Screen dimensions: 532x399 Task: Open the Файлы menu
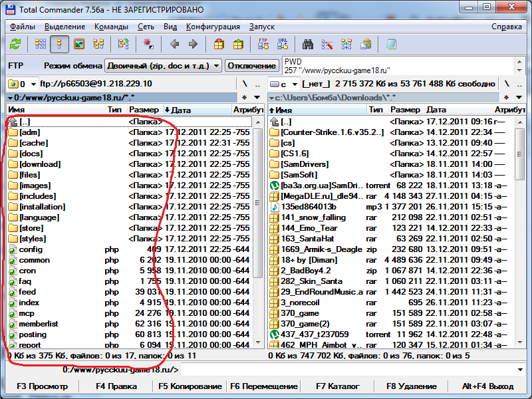pyautogui.click(x=23, y=27)
